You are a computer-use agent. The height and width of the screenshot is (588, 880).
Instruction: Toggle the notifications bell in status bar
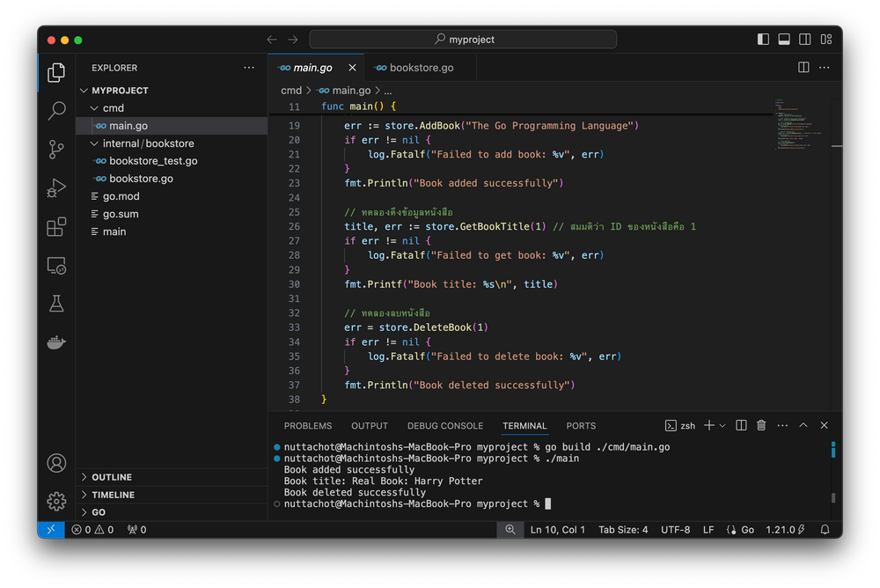click(825, 529)
